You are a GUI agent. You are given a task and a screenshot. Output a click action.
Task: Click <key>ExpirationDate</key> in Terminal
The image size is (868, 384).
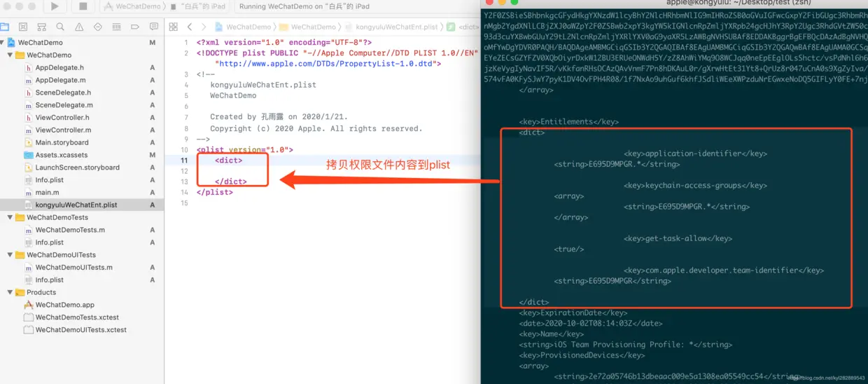pos(573,313)
